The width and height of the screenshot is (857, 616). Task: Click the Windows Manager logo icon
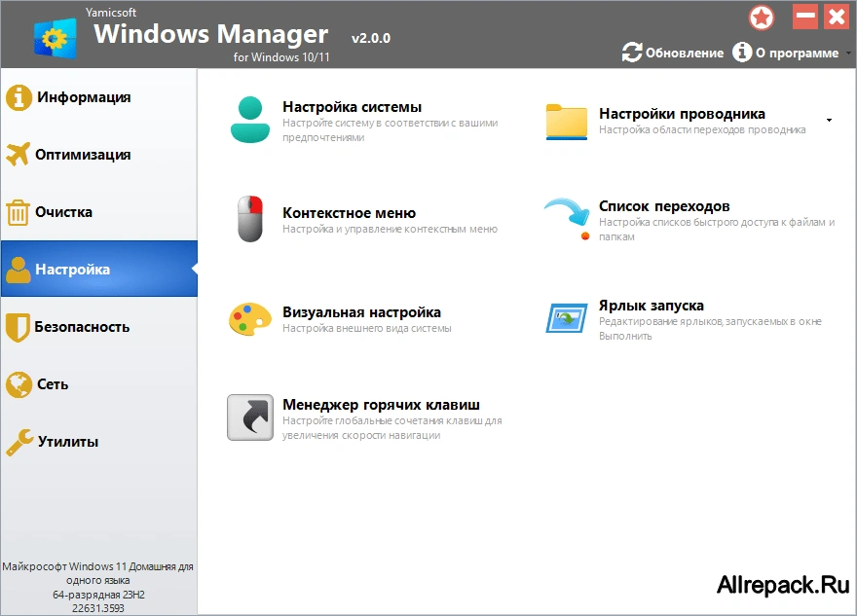pos(56,38)
